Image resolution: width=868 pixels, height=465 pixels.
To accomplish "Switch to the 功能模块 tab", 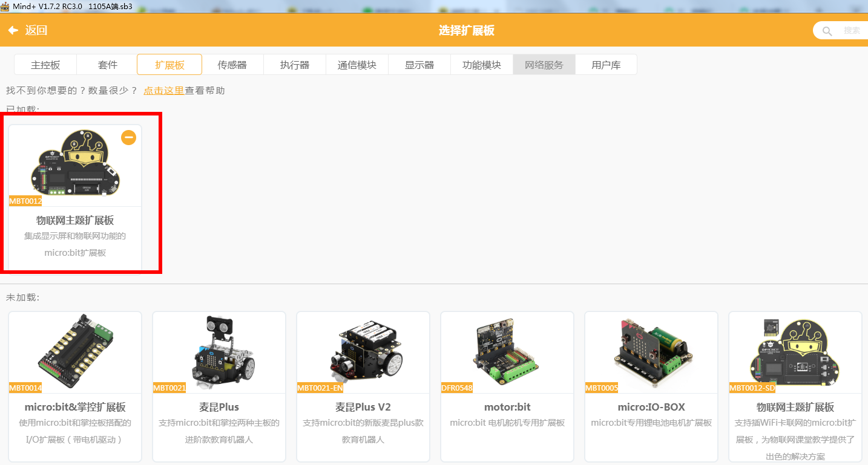I will [x=482, y=65].
